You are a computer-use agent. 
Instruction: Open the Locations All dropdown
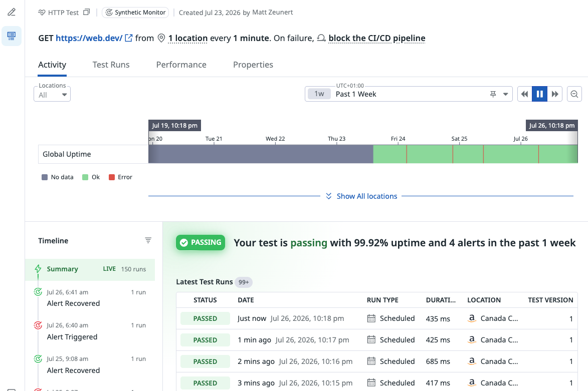(52, 95)
